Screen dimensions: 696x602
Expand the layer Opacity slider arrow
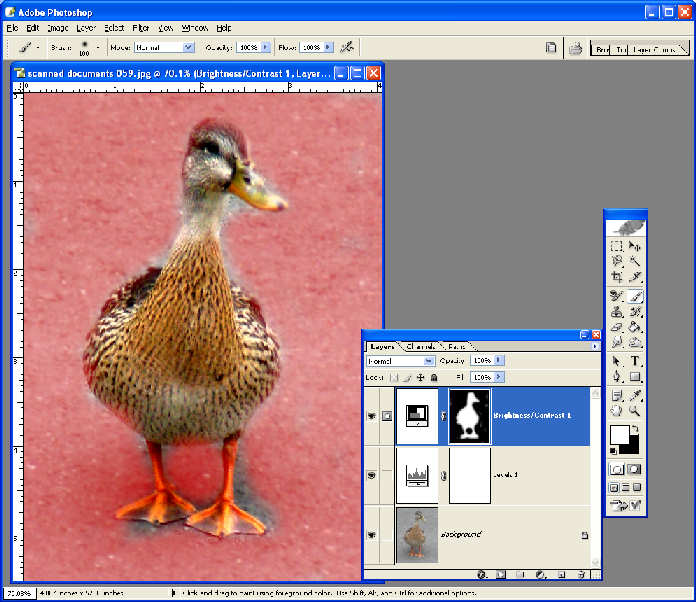coord(499,360)
